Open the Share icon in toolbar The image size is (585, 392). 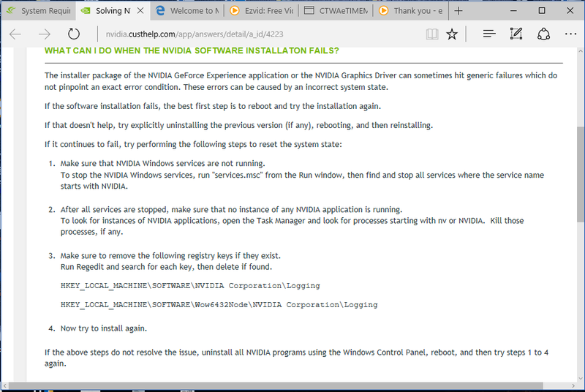click(543, 34)
